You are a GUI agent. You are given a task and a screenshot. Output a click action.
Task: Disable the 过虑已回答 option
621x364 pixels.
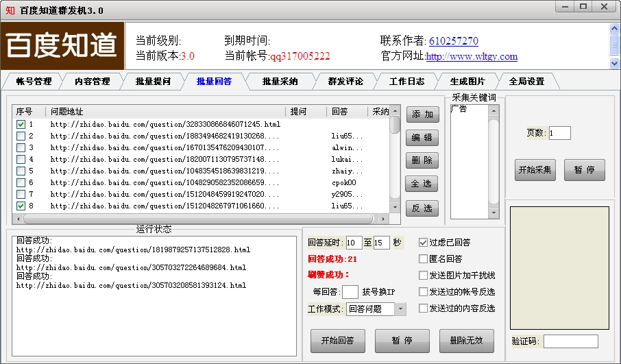pyautogui.click(x=423, y=243)
